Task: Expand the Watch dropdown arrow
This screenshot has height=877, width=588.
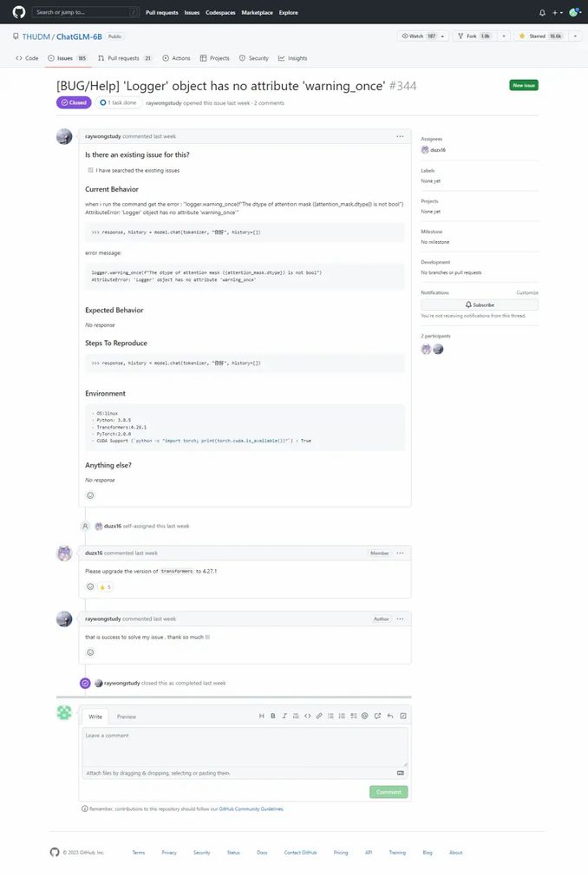Action: 442,36
